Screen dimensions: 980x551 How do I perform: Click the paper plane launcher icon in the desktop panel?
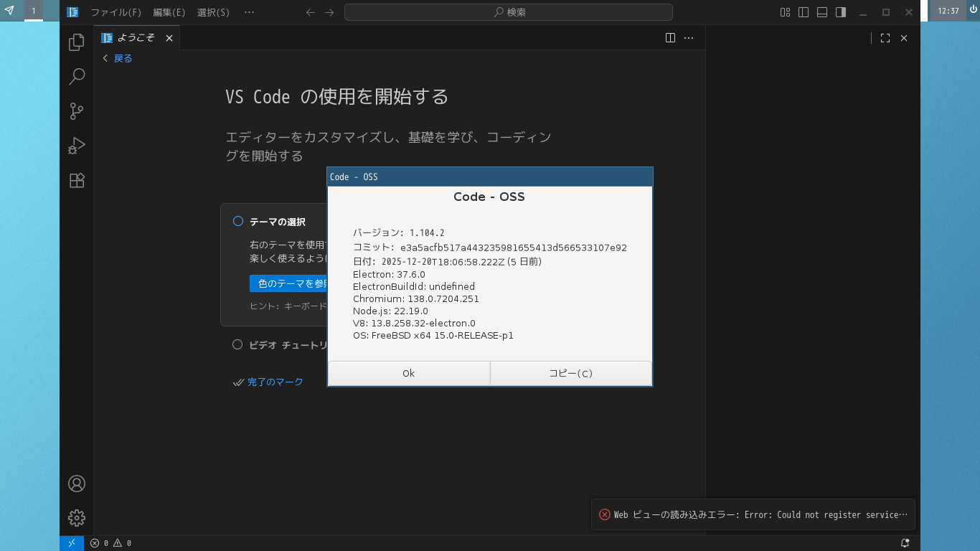(x=10, y=10)
